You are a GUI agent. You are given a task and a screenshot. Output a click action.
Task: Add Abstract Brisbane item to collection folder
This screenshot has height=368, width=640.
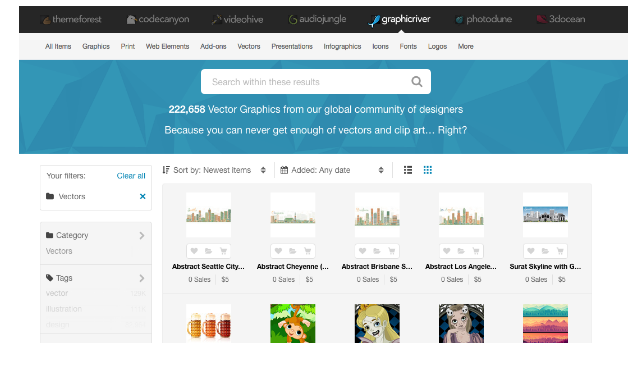(x=377, y=251)
